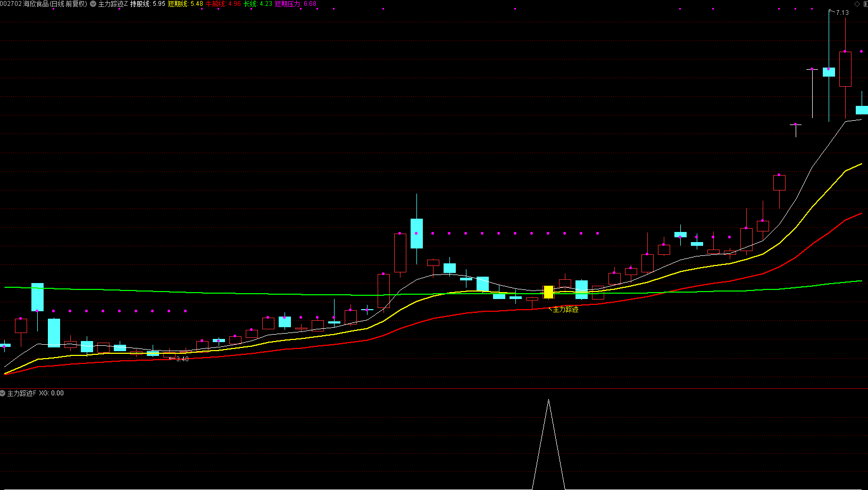
Task: Click the last cyan candle at right edge
Action: (862, 110)
